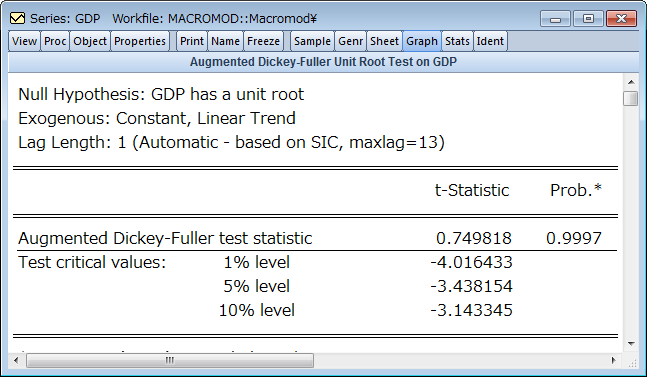Click 'Exogenous: Constant, Linear Trend' line

(x=157, y=118)
